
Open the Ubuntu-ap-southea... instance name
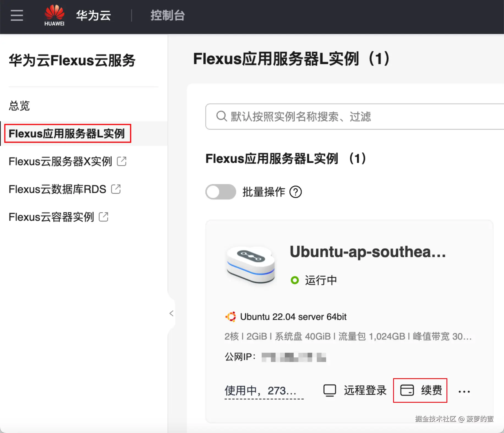click(368, 252)
